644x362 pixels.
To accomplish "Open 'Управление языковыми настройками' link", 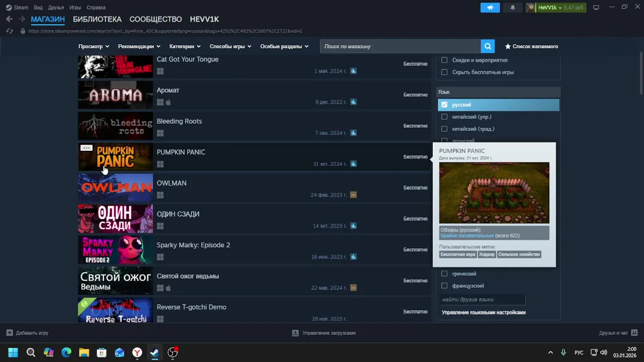I will click(x=484, y=312).
